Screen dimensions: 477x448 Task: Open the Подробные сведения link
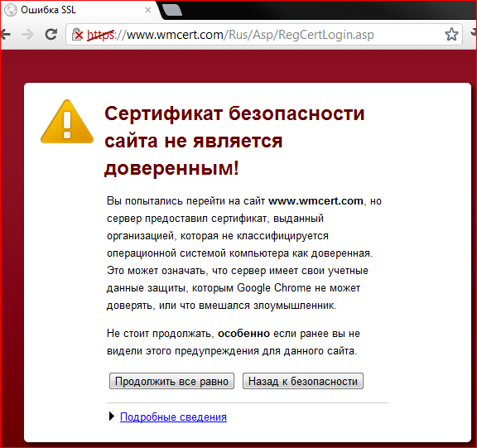173,417
